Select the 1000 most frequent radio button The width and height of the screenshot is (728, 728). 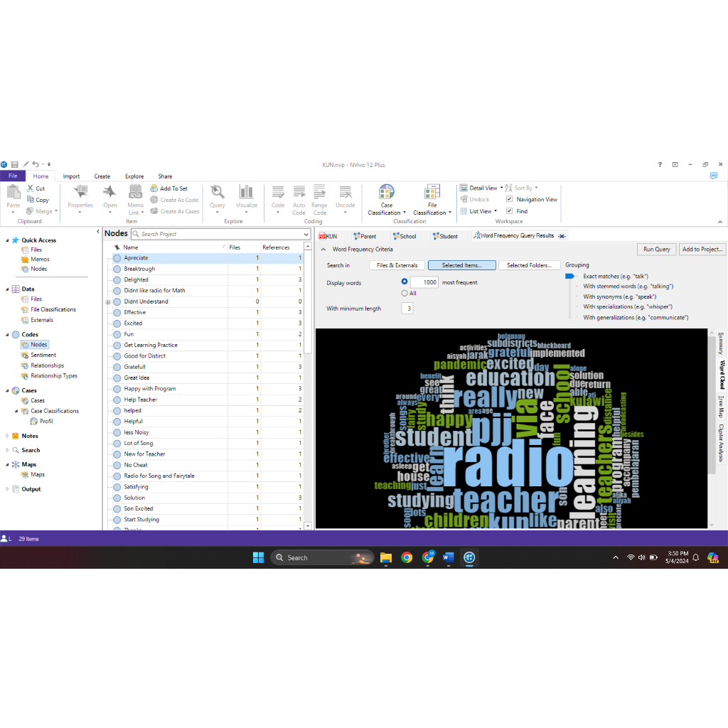coord(405,282)
